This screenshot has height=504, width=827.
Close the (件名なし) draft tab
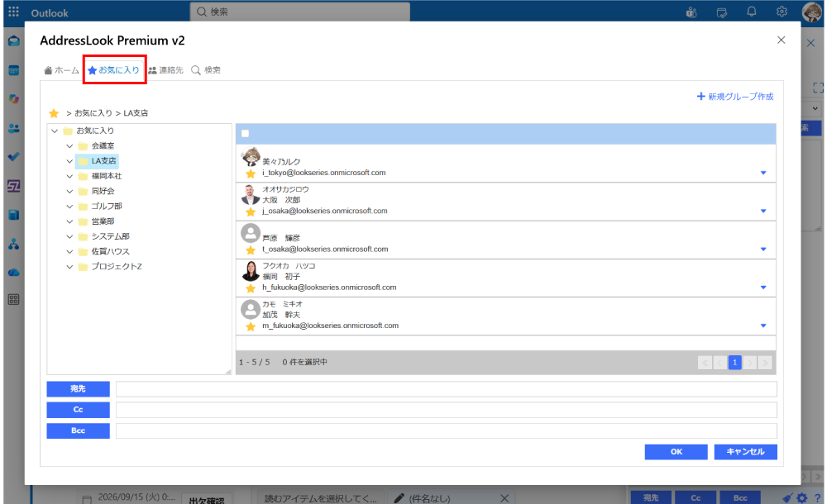pos(504,498)
